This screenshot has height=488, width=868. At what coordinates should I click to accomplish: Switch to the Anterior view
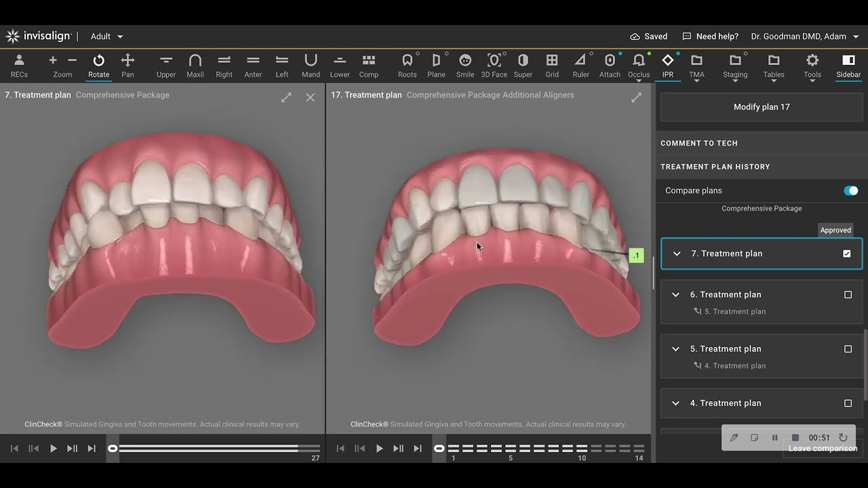click(x=253, y=66)
